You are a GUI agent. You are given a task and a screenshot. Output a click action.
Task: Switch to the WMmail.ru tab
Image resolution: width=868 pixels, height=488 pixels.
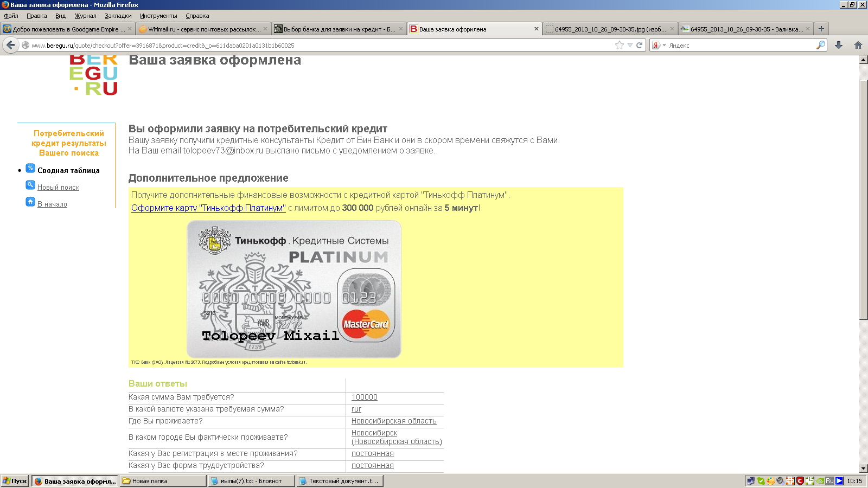(x=202, y=29)
